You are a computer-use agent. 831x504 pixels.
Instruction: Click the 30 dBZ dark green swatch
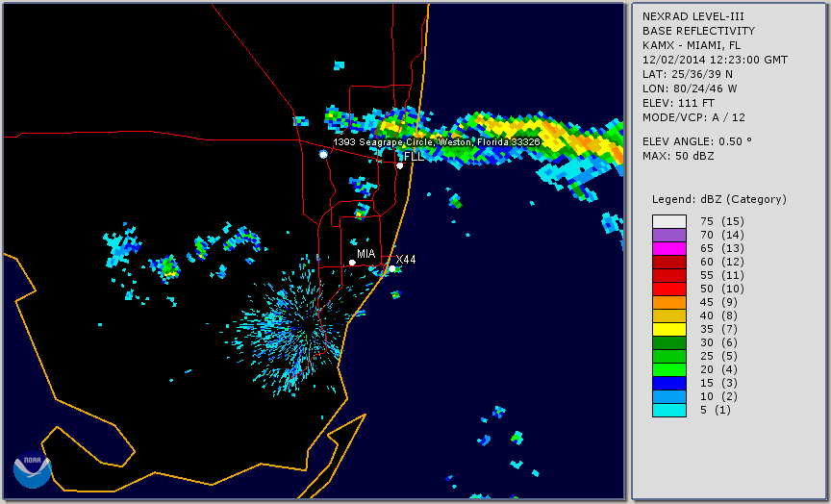click(x=669, y=342)
